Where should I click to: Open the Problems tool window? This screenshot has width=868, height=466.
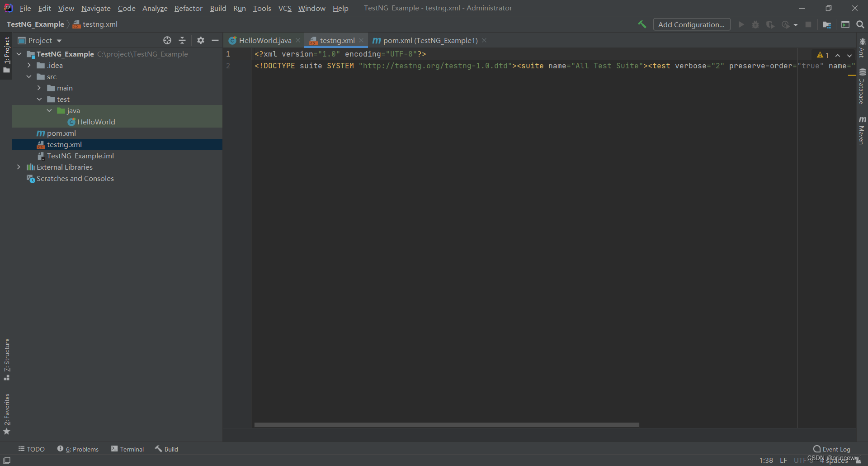coord(78,449)
